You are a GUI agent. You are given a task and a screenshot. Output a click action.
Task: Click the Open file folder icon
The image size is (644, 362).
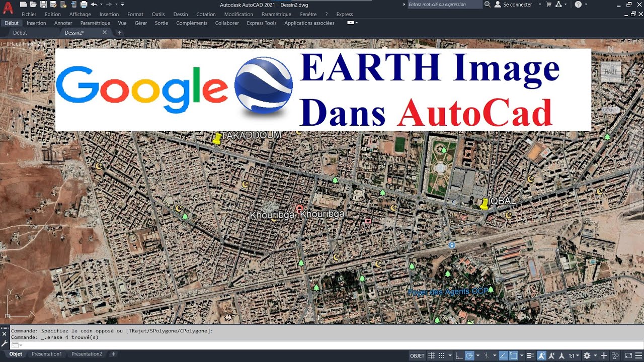[33, 5]
